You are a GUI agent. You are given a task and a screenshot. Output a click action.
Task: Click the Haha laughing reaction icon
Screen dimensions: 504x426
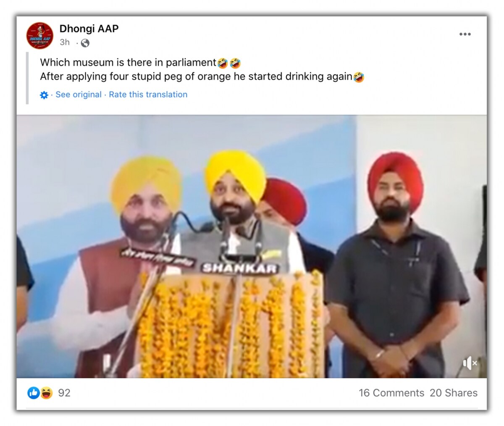46,393
